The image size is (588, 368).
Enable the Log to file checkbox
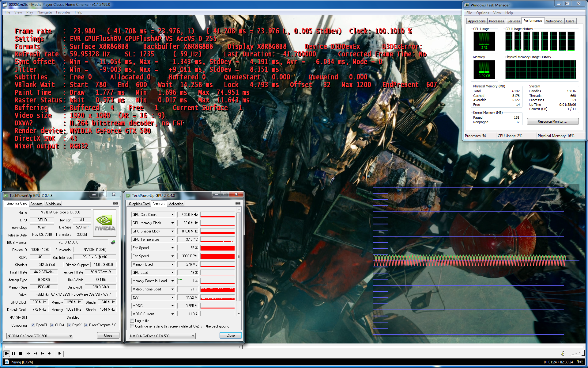[x=132, y=321]
